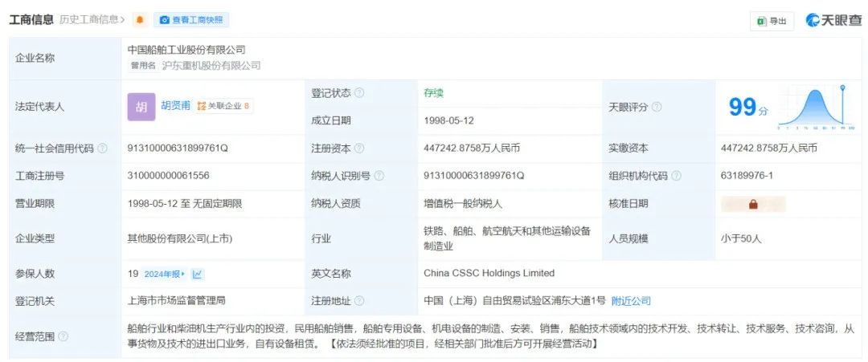Open the insured-count trend chart icon

click(x=198, y=275)
